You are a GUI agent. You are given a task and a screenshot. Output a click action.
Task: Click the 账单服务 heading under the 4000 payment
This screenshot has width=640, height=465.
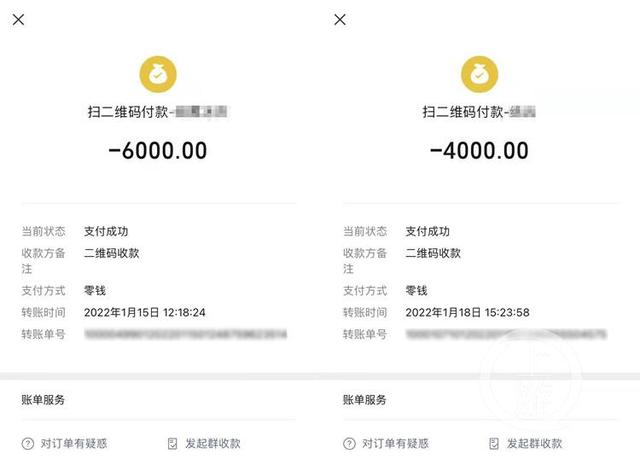[x=364, y=400]
